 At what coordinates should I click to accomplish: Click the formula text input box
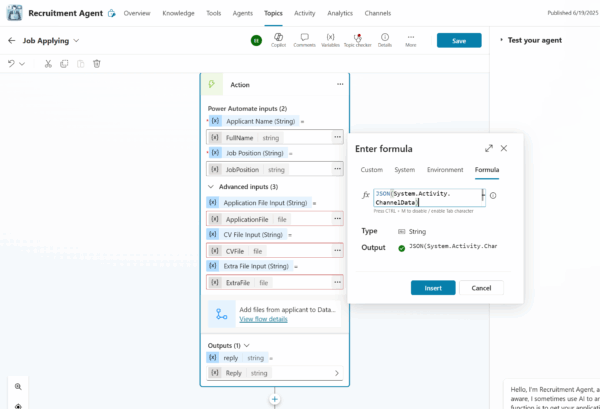click(429, 198)
